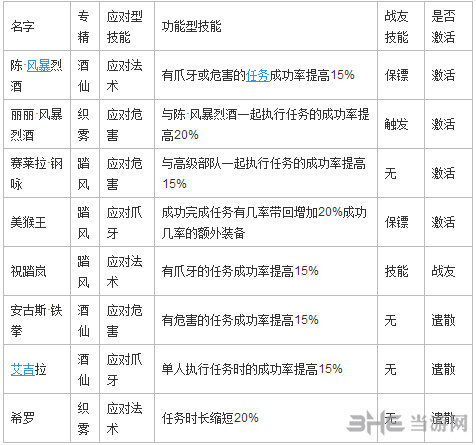Image resolution: width=476 pixels, height=445 pixels.
Task: Select 美猴王's 额外装备 skill description
Action: coord(264,222)
